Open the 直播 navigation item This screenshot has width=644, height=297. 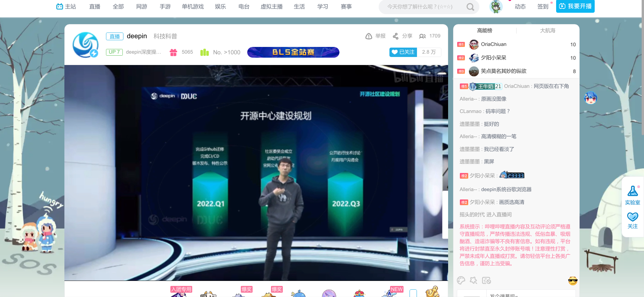coord(95,6)
